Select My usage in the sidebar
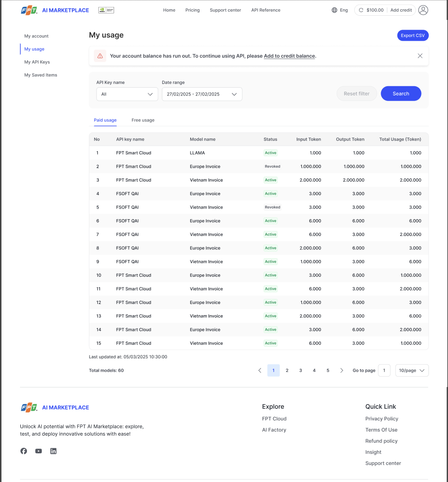 pos(34,49)
